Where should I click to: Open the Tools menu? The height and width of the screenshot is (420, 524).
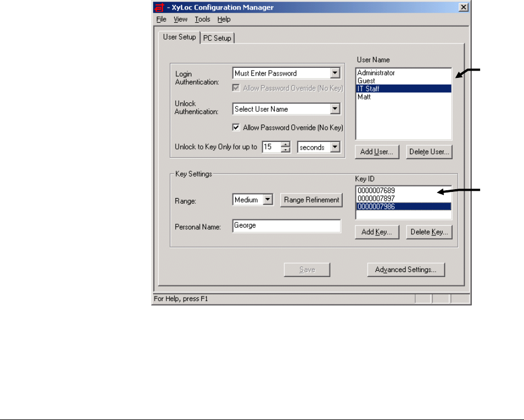coord(202,19)
